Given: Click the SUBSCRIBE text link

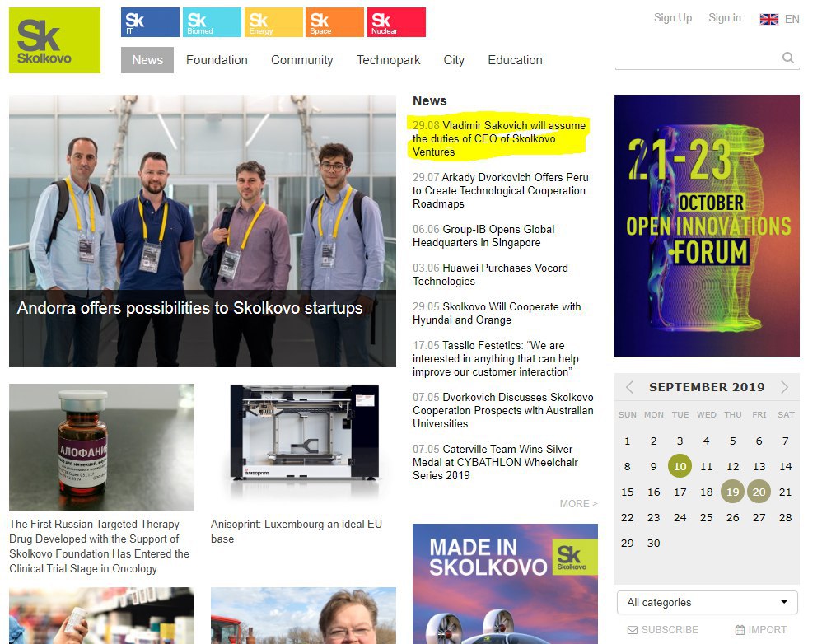Looking at the screenshot, I should tap(670, 630).
